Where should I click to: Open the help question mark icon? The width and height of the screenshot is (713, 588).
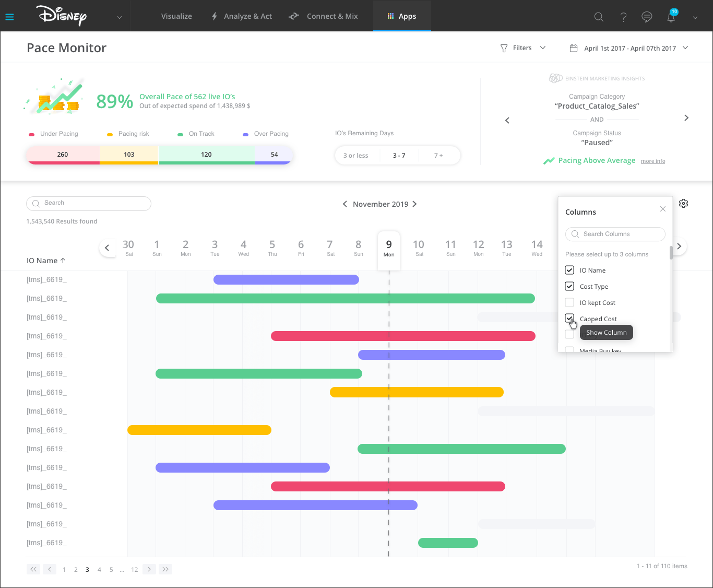pyautogui.click(x=623, y=17)
